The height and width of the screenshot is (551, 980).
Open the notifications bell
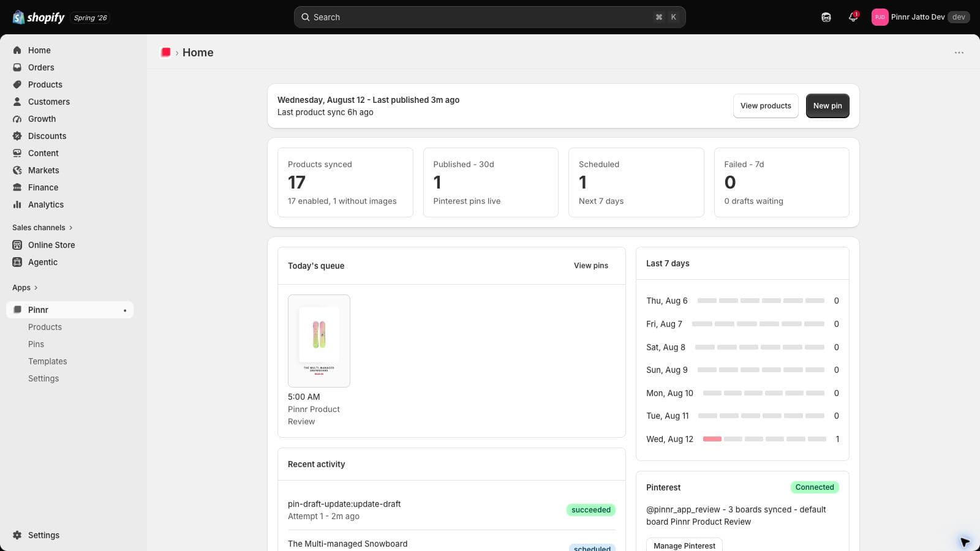853,17
